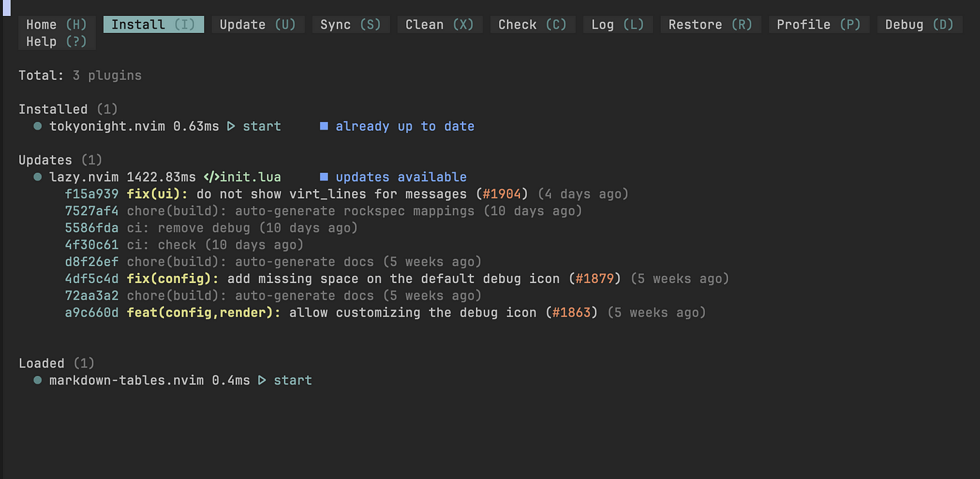Open commit 4df5c4d

[92, 279]
